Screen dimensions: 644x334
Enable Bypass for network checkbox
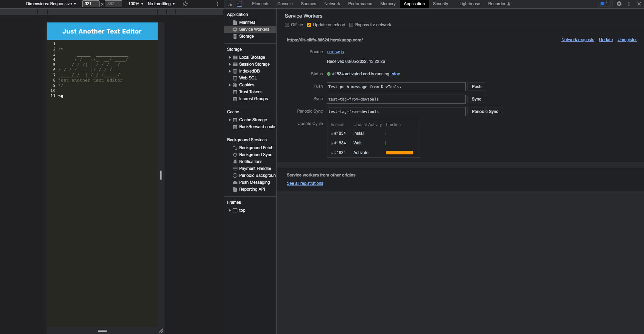click(351, 25)
